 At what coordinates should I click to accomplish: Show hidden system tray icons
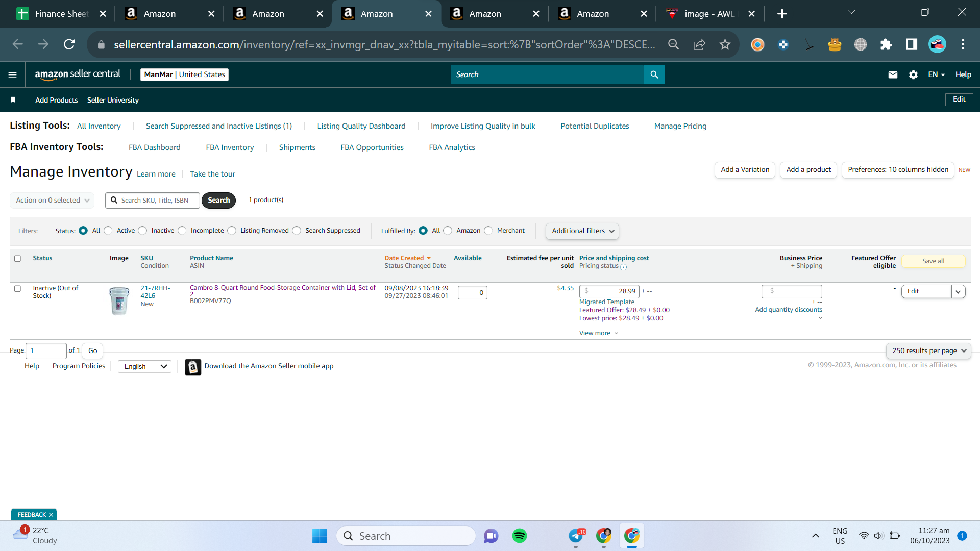[816, 536]
